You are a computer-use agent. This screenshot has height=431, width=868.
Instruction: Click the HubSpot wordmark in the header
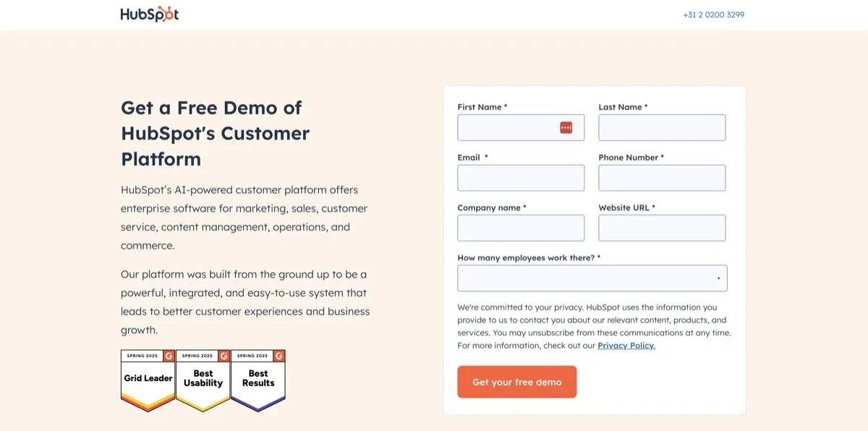click(x=143, y=13)
